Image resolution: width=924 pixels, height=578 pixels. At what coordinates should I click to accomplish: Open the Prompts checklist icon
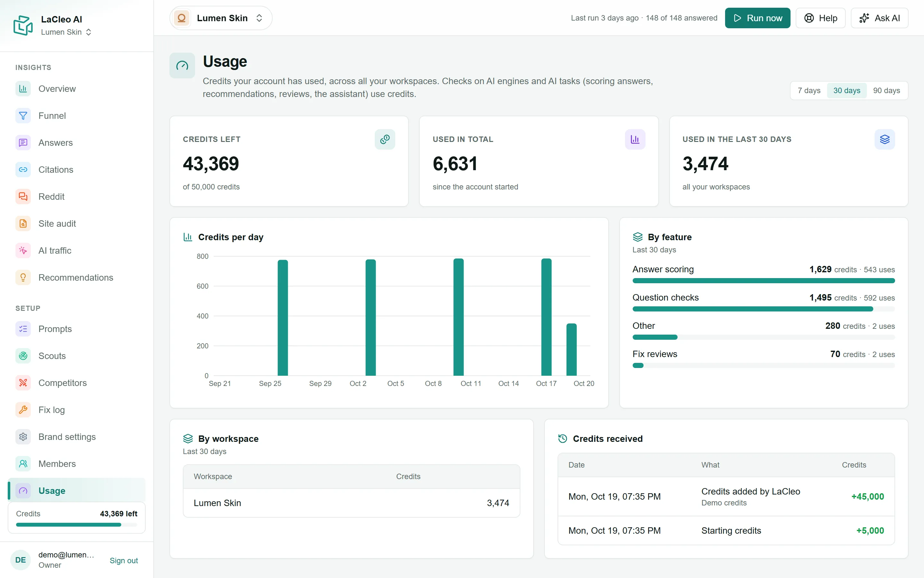(x=23, y=329)
